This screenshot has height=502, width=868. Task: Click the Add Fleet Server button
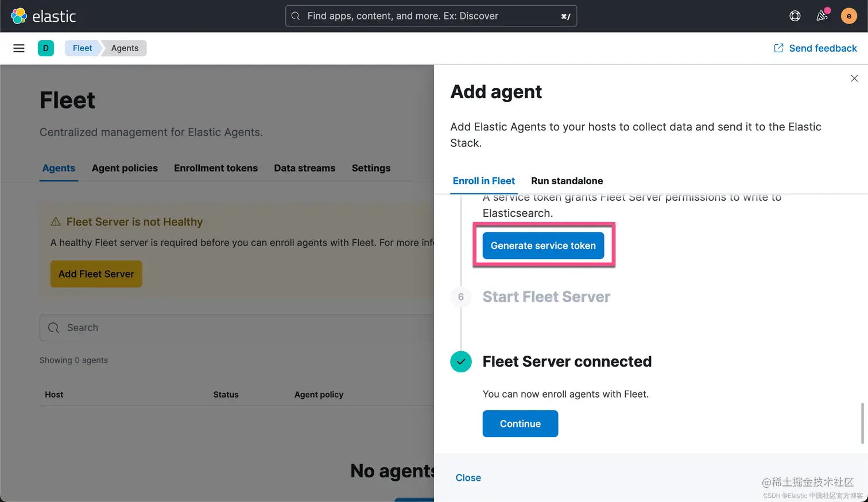(96, 274)
